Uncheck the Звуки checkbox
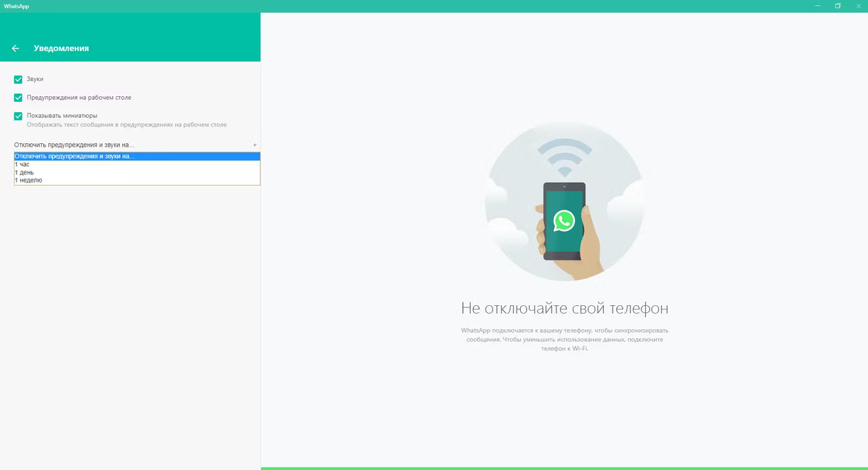This screenshot has width=868, height=470. 18,79
